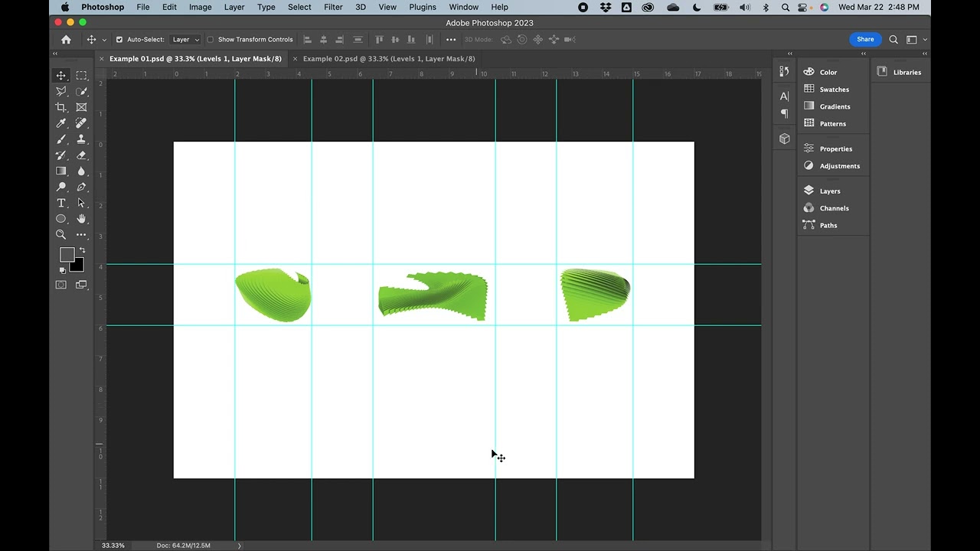Select the Spot Healing Brush tool

[81, 123]
